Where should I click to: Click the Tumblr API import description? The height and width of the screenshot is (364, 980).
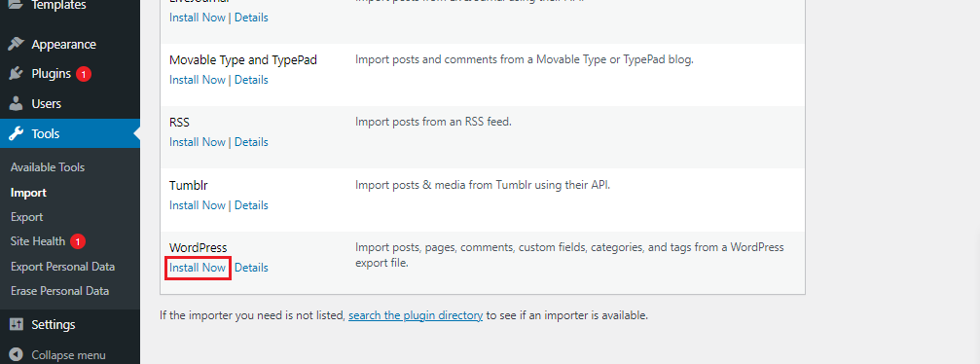click(483, 185)
